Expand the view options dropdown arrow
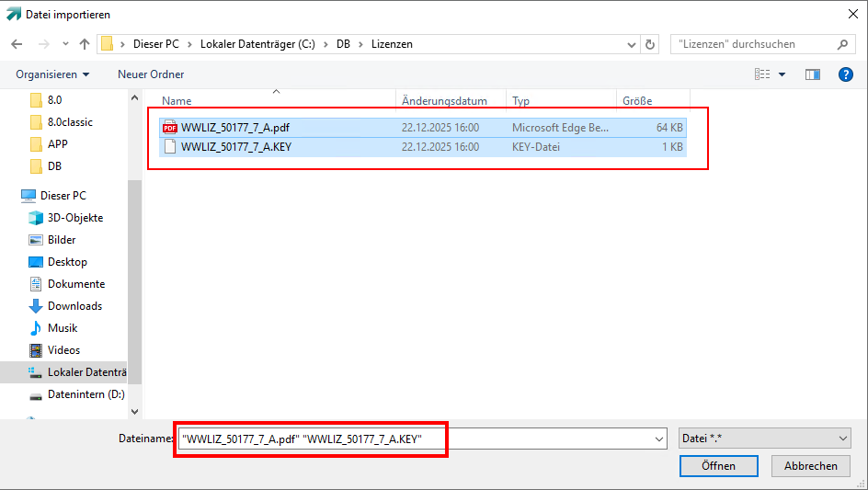Viewport: 868px width, 490px height. [x=782, y=74]
